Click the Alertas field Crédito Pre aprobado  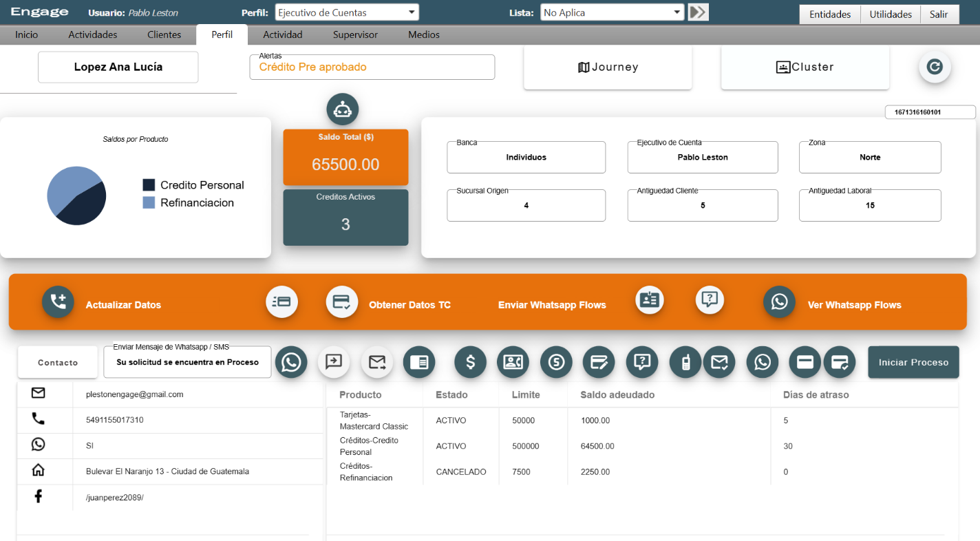[372, 67]
